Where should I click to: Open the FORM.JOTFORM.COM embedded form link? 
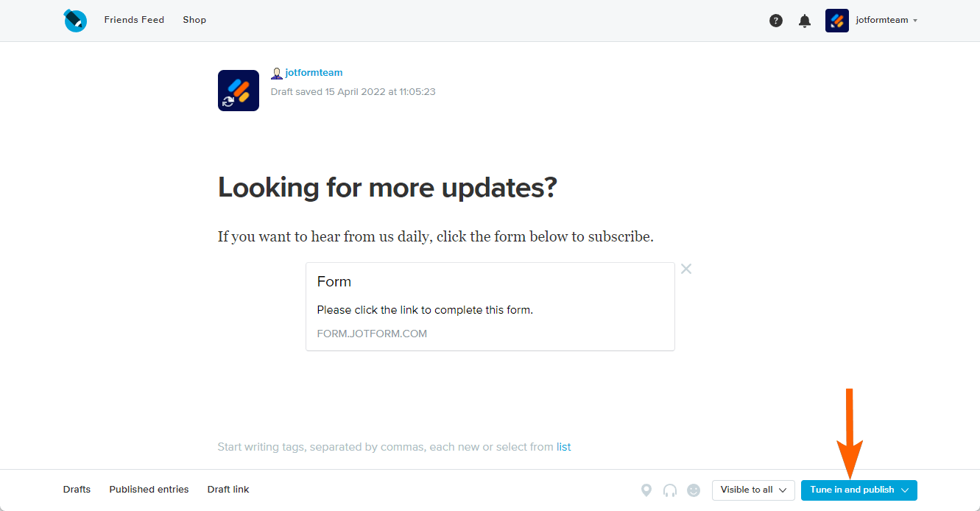(x=372, y=334)
